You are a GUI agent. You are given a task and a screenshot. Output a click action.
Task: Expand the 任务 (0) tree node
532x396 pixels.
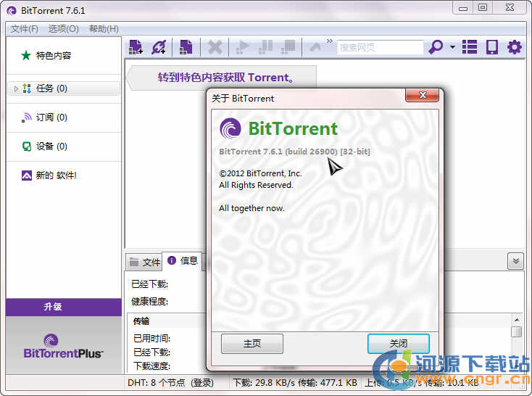click(17, 88)
